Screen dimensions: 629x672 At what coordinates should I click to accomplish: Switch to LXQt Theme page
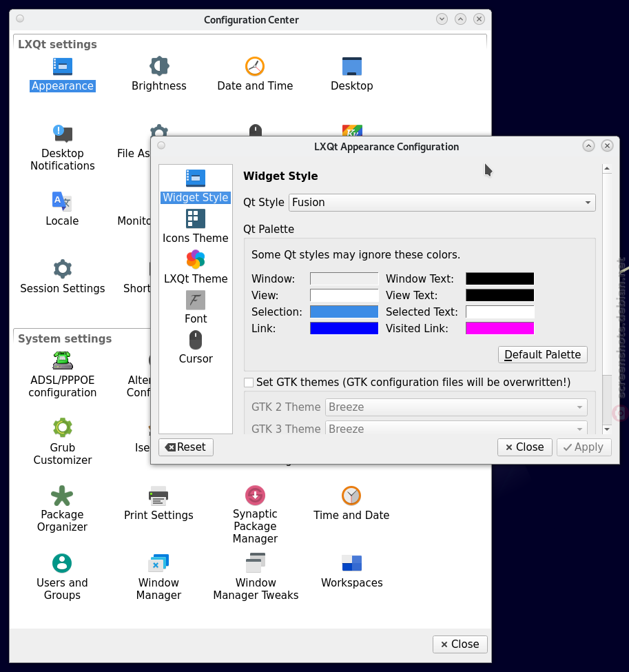[196, 267]
